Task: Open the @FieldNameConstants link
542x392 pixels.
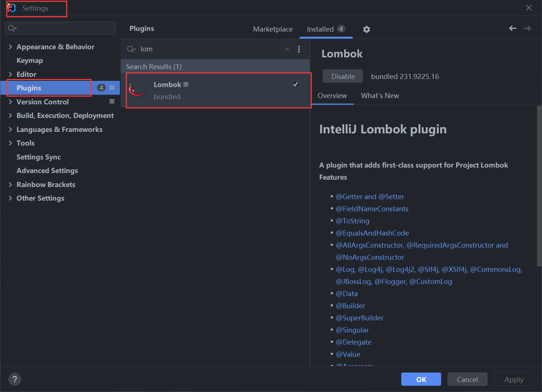Action: [x=372, y=209]
